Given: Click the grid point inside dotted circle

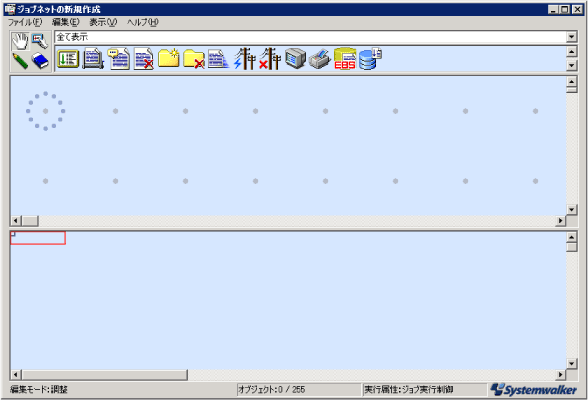Looking at the screenshot, I should pos(45,111).
